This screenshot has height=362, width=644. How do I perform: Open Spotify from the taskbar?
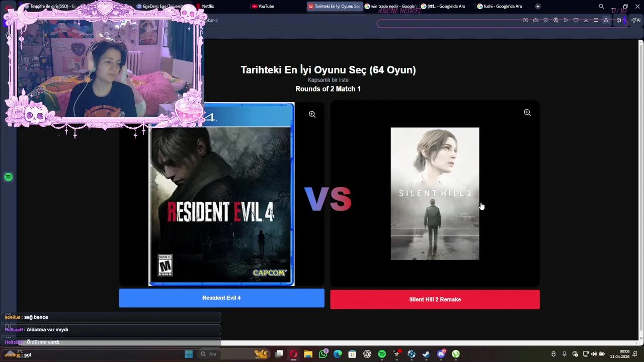click(x=382, y=354)
